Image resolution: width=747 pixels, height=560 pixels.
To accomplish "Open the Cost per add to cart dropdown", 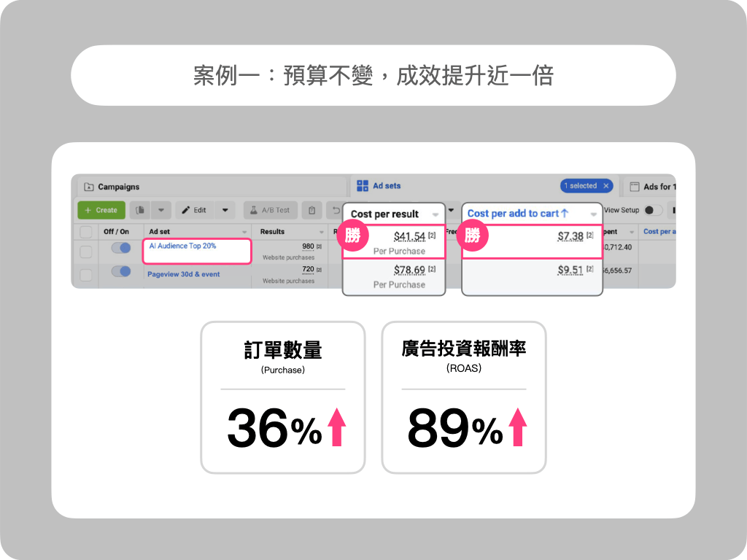I will [x=593, y=214].
